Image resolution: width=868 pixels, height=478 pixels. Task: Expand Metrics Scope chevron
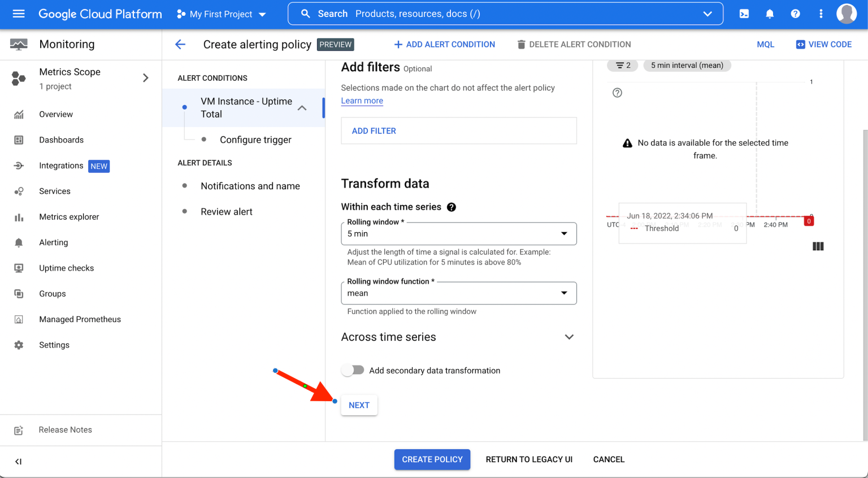coord(146,78)
